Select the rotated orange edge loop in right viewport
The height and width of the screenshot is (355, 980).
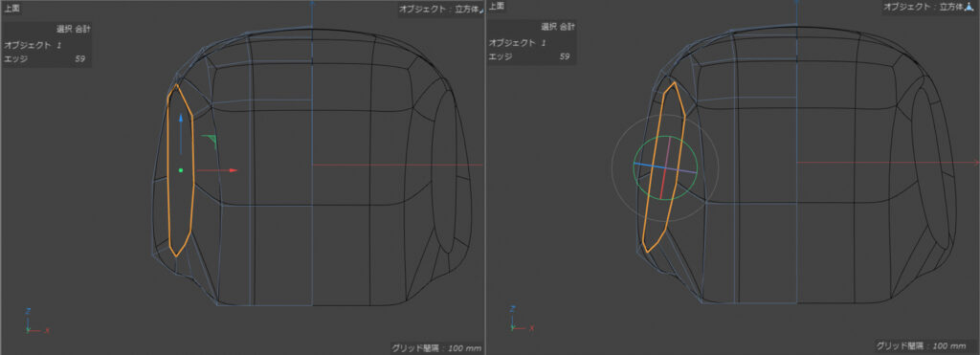[664, 166]
